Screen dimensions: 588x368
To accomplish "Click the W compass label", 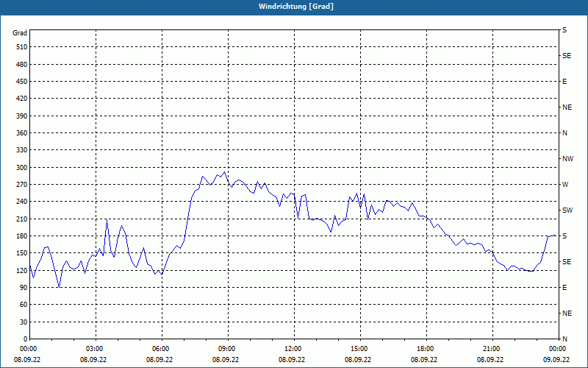I will 565,185.
